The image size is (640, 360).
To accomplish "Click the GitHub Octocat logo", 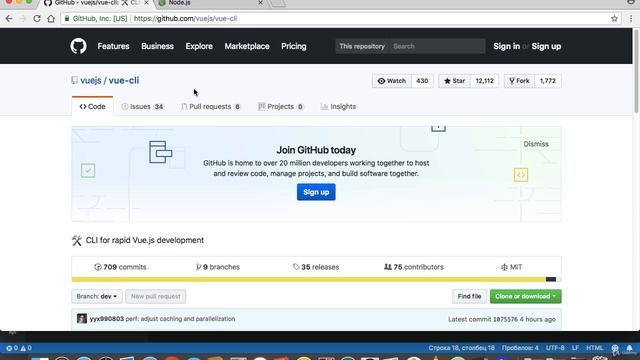I will [78, 46].
